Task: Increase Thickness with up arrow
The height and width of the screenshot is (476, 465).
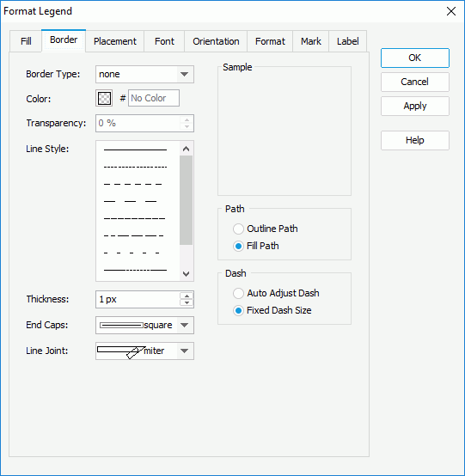Action: (x=187, y=296)
